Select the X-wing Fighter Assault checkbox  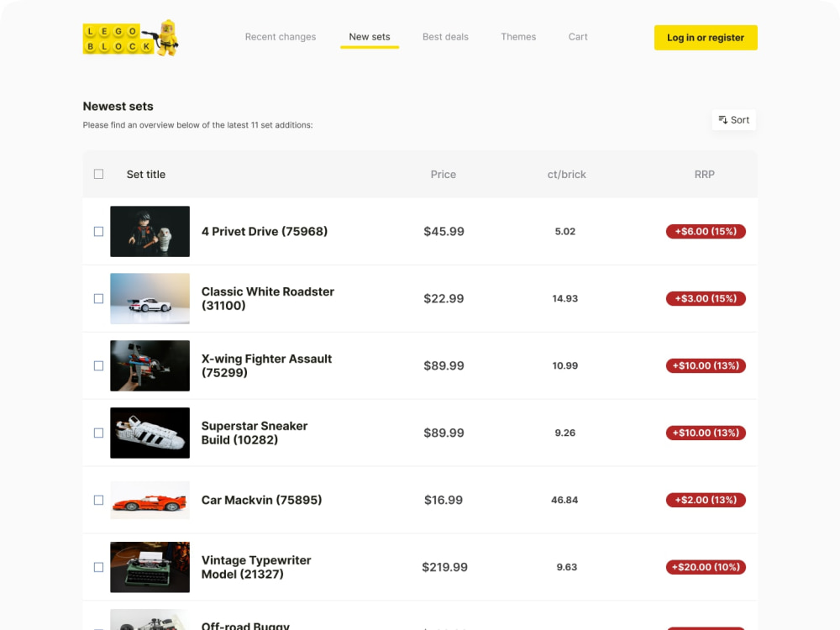(98, 365)
